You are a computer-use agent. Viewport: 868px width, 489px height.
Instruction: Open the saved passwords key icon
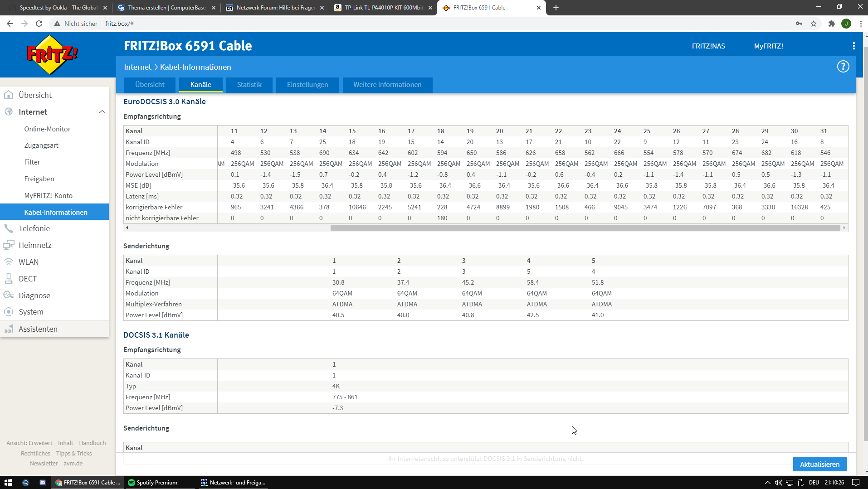click(x=799, y=24)
